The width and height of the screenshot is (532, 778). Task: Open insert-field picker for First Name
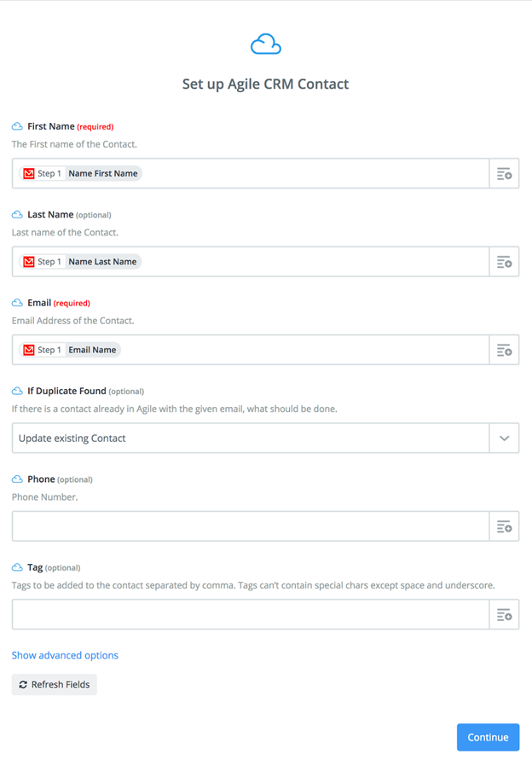(504, 174)
